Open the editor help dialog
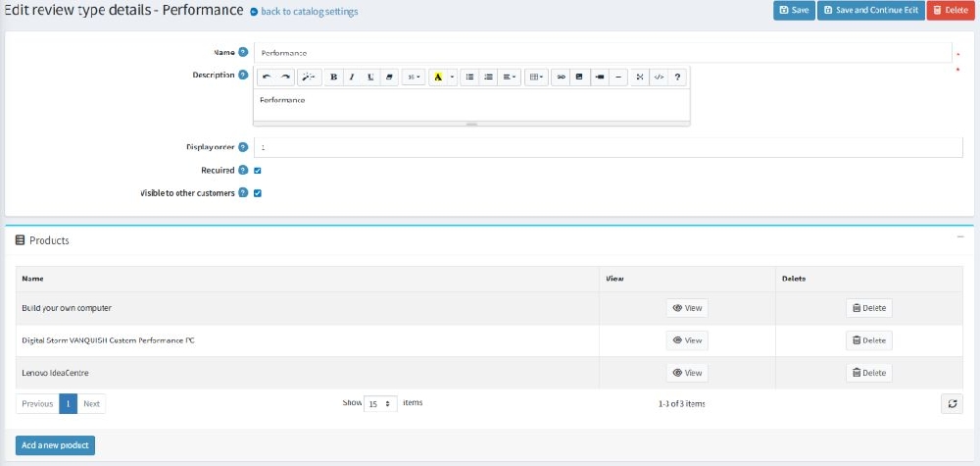This screenshot has width=980, height=466. (x=677, y=77)
